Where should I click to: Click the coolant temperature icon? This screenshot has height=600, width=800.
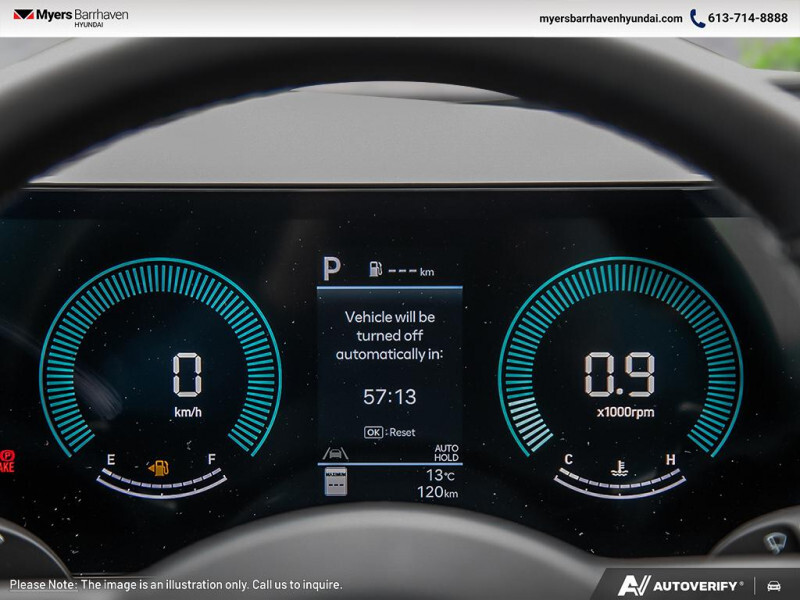[x=619, y=467]
